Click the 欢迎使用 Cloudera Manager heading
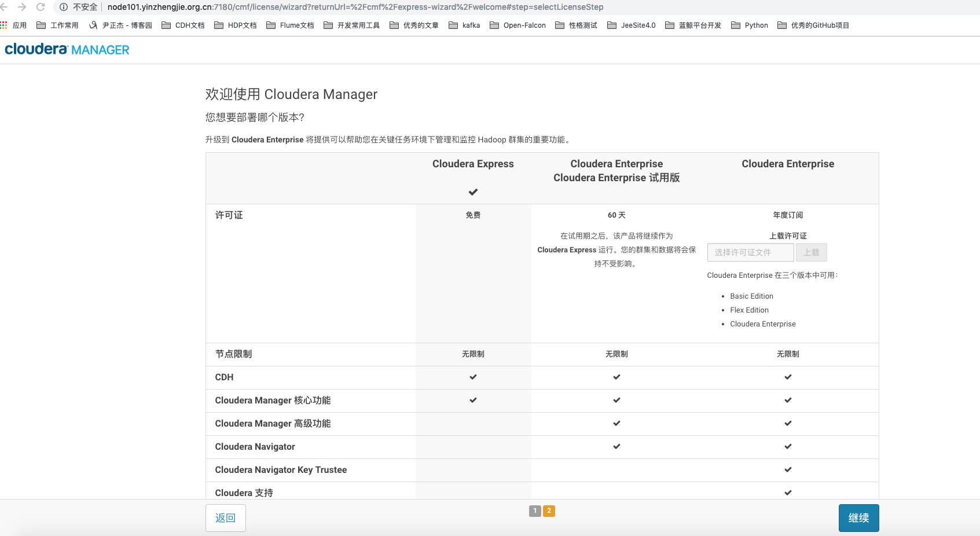Image resolution: width=980 pixels, height=536 pixels. click(291, 94)
